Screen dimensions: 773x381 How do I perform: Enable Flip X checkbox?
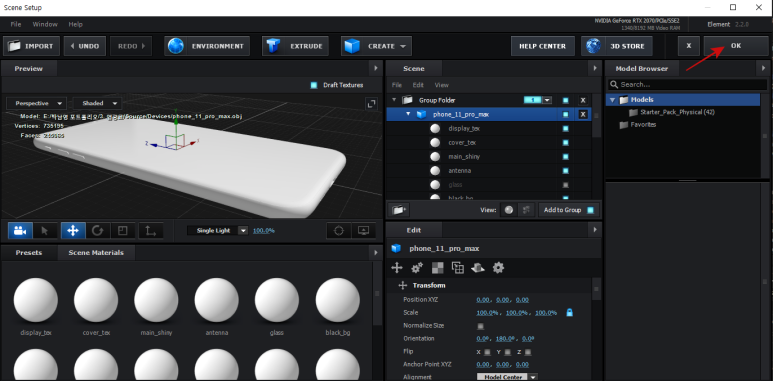pyautogui.click(x=487, y=352)
